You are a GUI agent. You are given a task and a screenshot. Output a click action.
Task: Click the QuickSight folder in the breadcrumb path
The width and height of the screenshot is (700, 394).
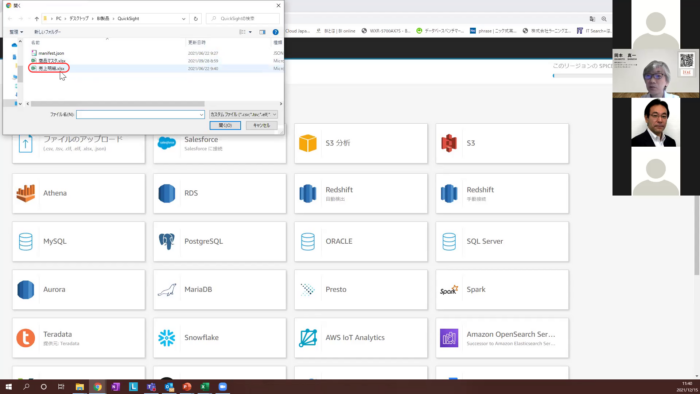[x=128, y=19]
